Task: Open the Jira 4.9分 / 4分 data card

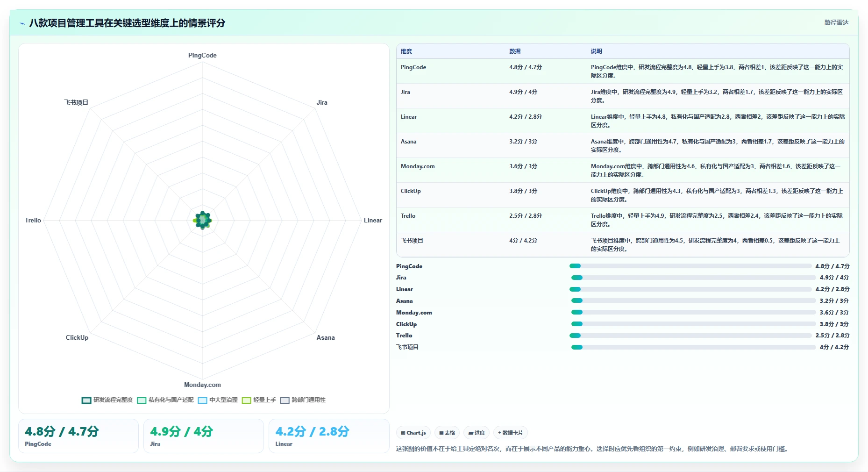Action: [x=204, y=436]
